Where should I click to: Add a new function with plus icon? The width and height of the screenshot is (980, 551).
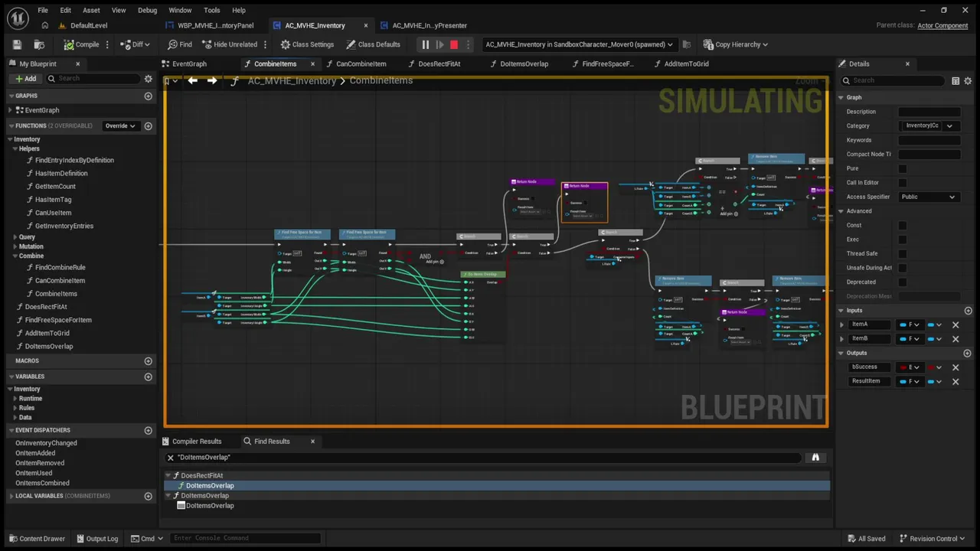tap(149, 126)
